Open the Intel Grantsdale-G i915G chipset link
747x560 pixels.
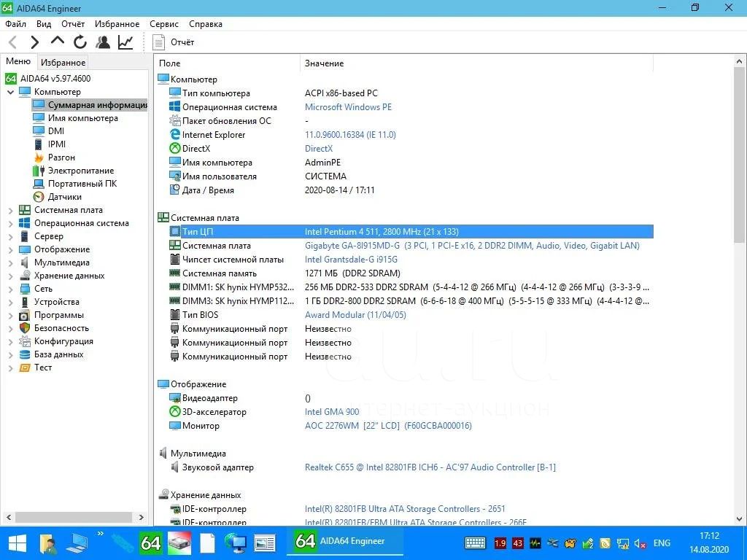point(351,260)
